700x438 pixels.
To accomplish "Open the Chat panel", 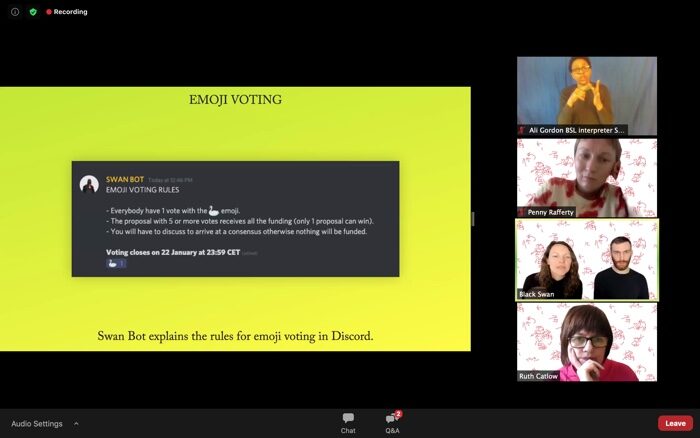I will tap(348, 422).
